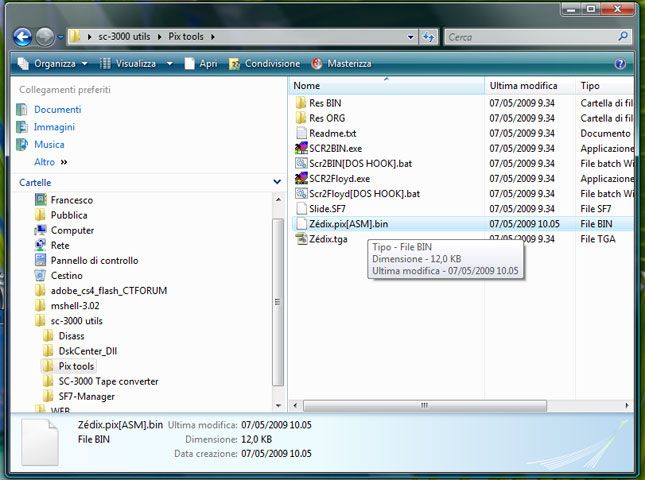
Task: Click Condivisione in the toolbar
Action: click(x=265, y=64)
